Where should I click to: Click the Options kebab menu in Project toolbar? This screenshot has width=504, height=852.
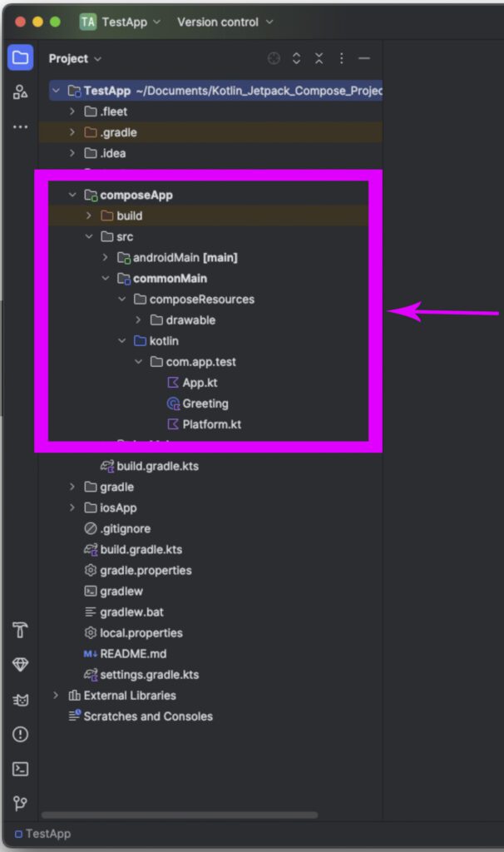[341, 58]
